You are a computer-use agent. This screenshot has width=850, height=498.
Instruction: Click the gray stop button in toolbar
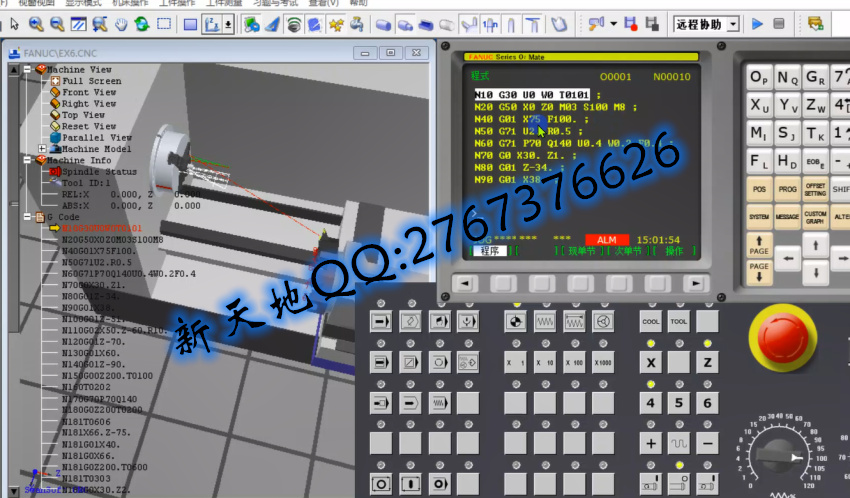click(778, 24)
